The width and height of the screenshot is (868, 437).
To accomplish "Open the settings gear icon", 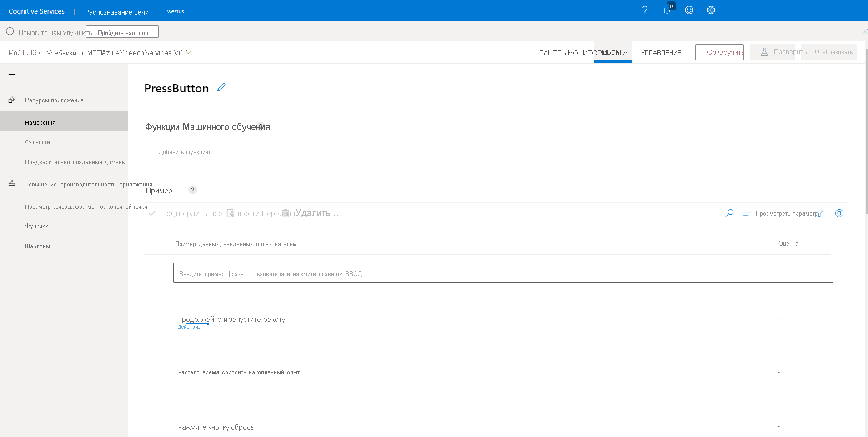I will click(711, 10).
